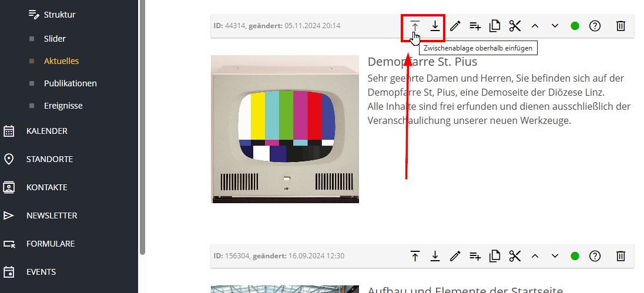Open the Newsletter menu section
This screenshot has width=644, height=293.
(52, 215)
